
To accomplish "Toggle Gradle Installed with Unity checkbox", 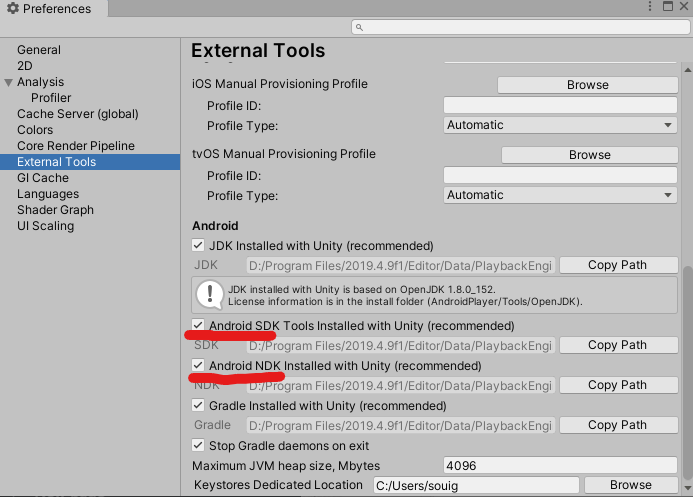I will (x=198, y=405).
